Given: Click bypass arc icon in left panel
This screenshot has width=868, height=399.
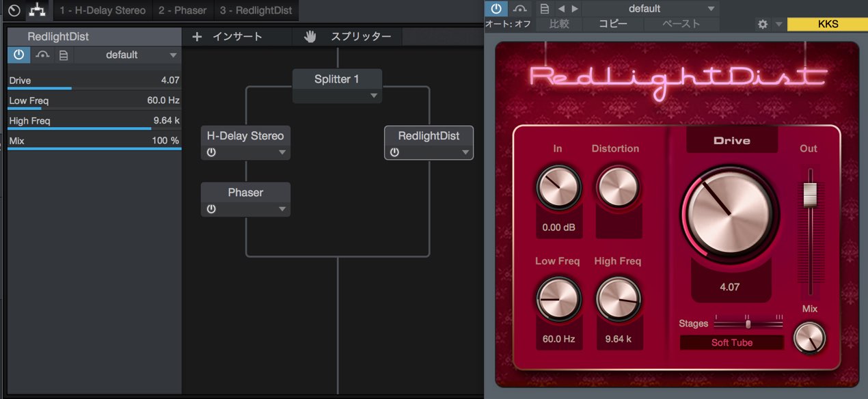Looking at the screenshot, I should pos(42,55).
